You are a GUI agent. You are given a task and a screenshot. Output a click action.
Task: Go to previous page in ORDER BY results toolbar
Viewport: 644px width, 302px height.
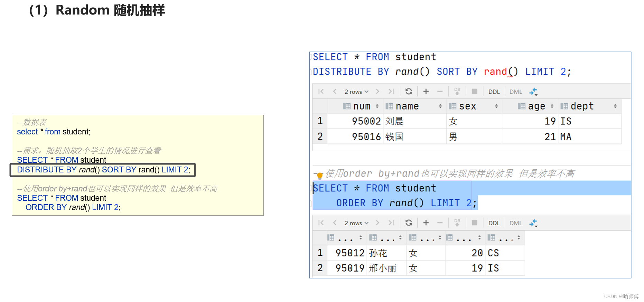coord(335,223)
